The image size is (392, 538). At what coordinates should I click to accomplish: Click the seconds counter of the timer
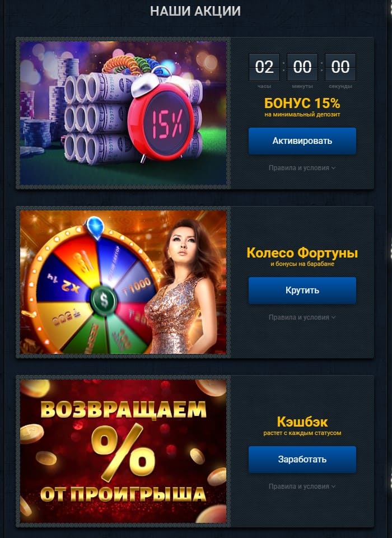click(x=340, y=67)
